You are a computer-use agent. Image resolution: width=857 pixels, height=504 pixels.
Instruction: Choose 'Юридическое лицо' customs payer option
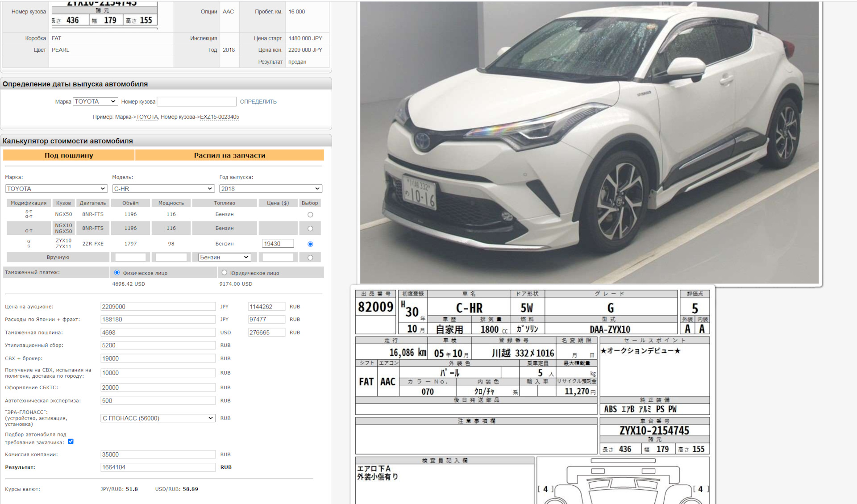pyautogui.click(x=224, y=273)
